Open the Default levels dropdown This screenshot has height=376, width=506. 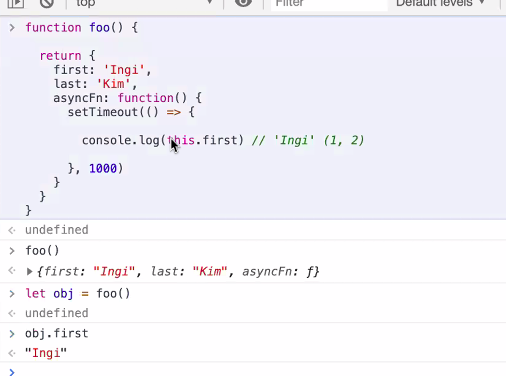coord(440,3)
